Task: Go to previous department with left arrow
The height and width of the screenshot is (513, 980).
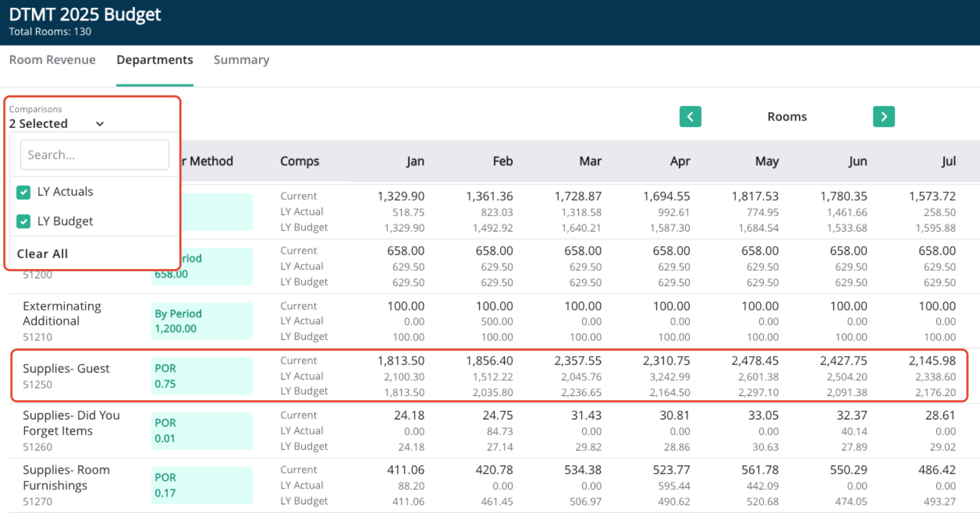Action: [690, 117]
